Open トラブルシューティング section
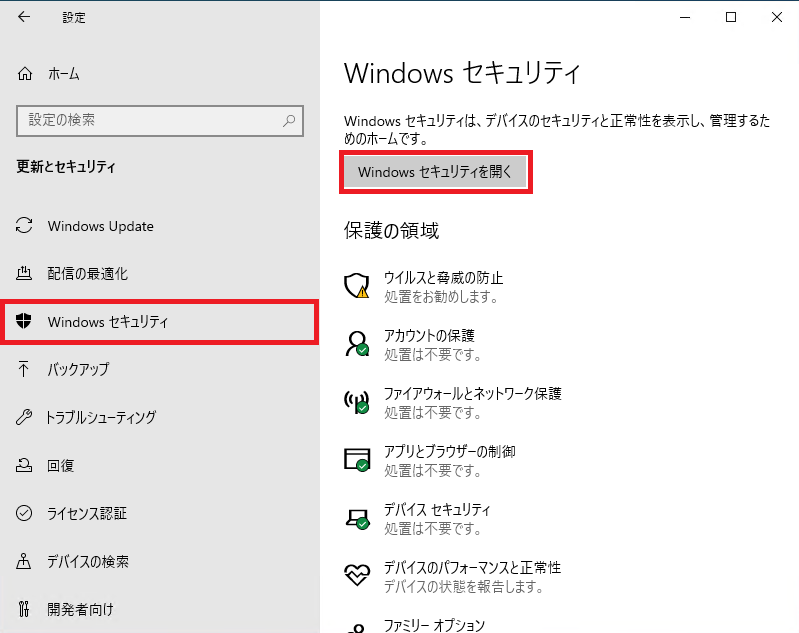799x633 pixels. (x=100, y=417)
